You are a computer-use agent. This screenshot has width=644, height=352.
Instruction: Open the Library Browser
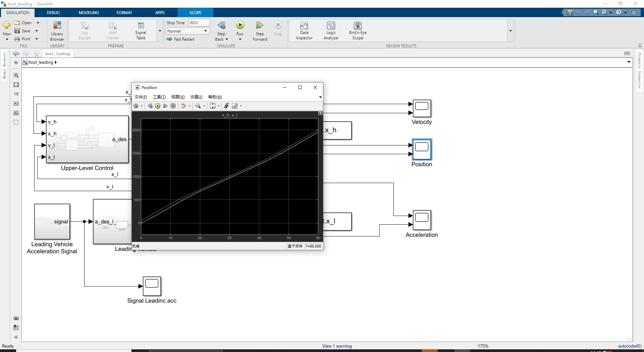click(x=57, y=31)
